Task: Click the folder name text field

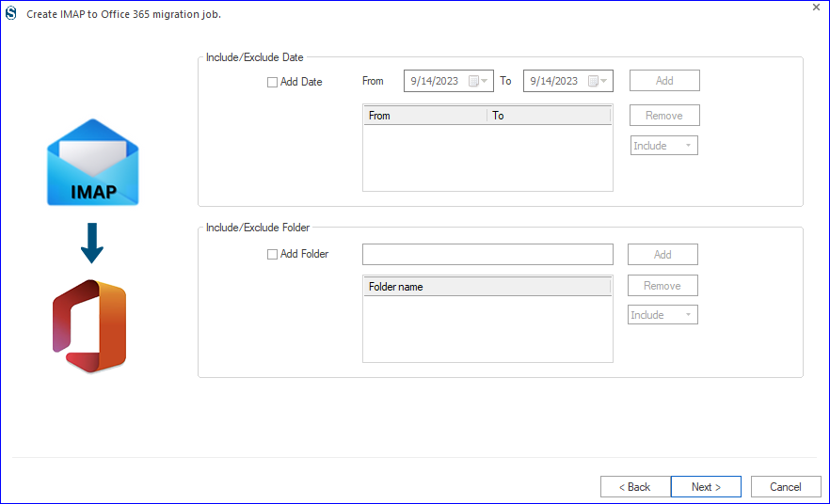Action: [x=487, y=255]
